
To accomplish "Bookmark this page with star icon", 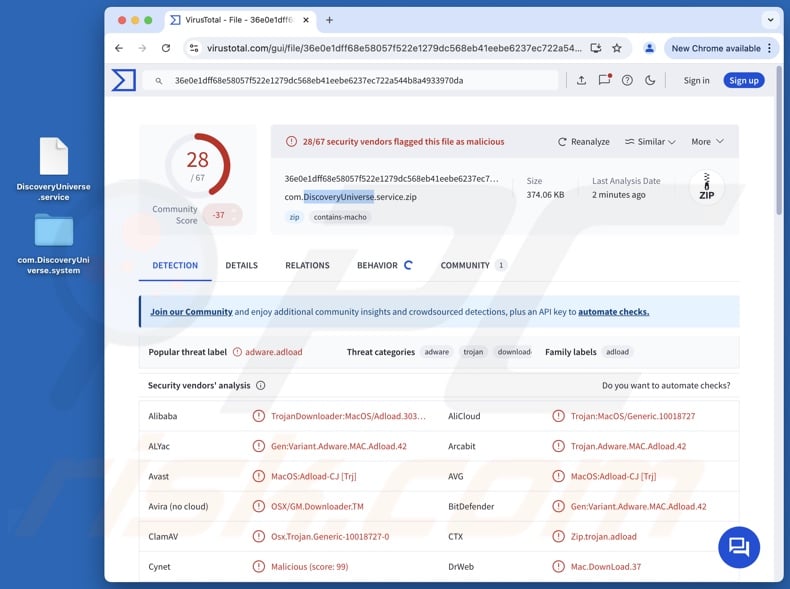I will tap(617, 48).
